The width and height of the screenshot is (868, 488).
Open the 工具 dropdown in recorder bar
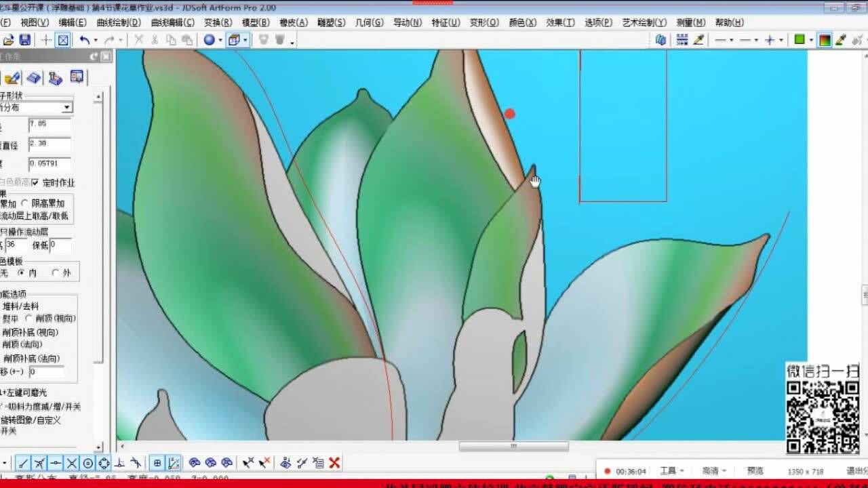672,470
